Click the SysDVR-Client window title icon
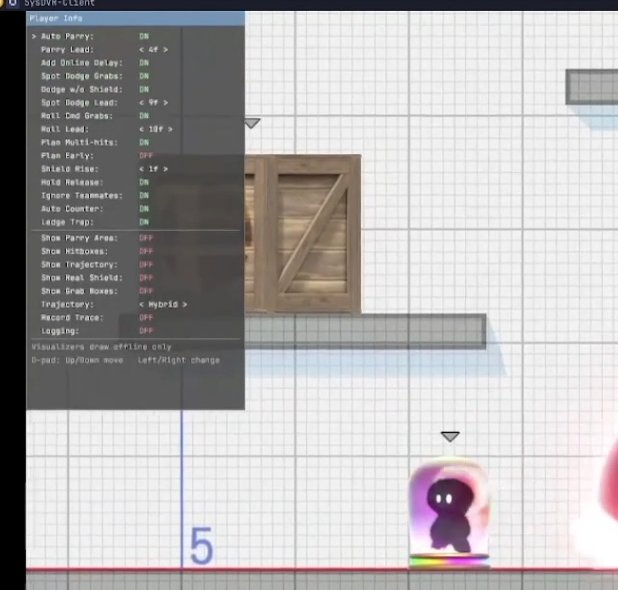 tap(13, 3)
